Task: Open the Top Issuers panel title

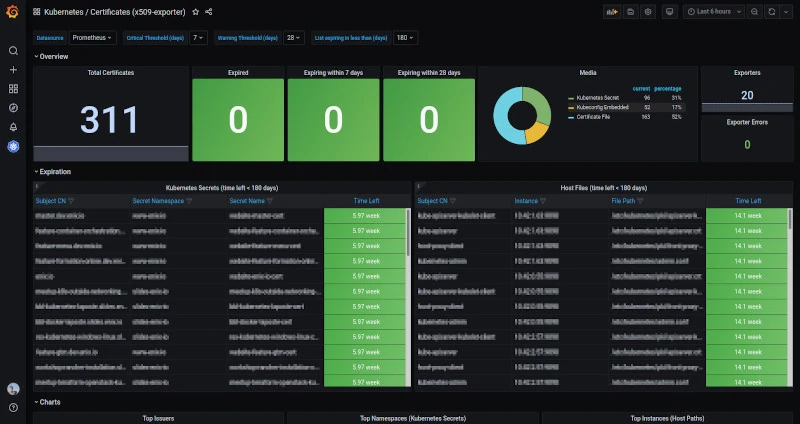Action: click(159, 418)
